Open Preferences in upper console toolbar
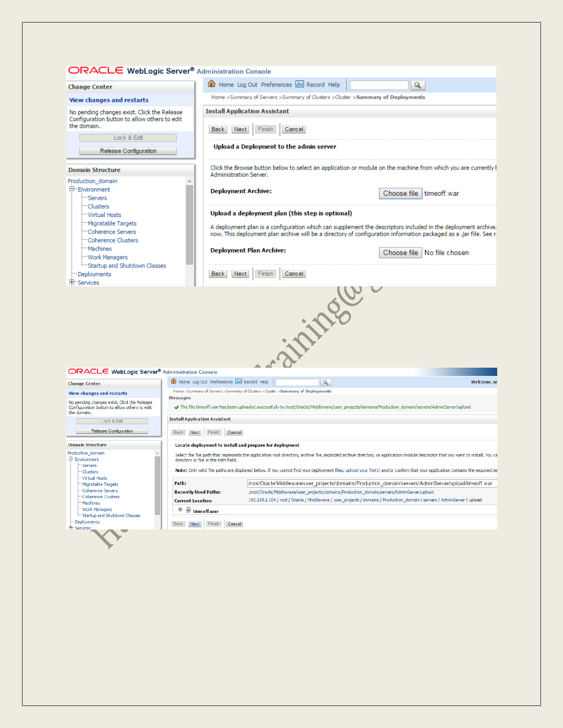 pos(276,85)
